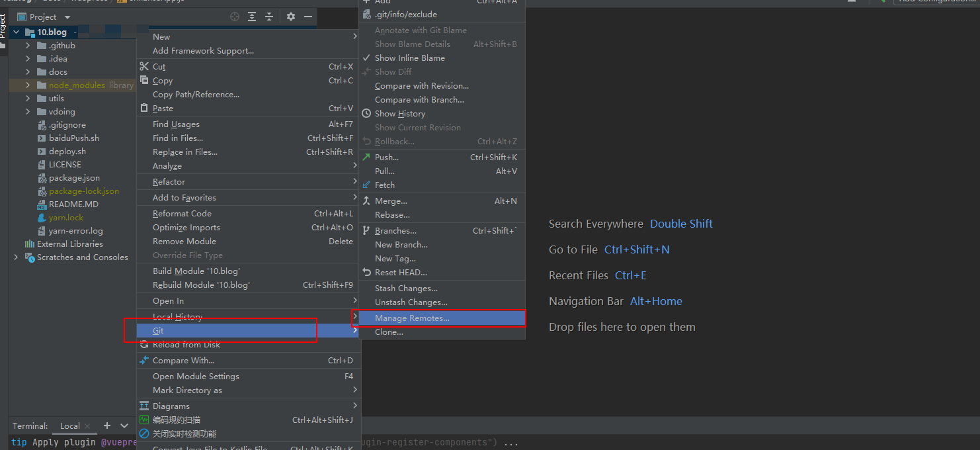The width and height of the screenshot is (980, 450).
Task: Select yarn-error.log file
Action: 76,231
